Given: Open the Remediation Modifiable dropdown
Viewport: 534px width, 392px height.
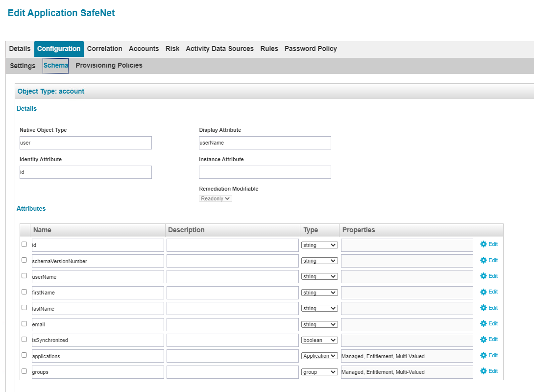Looking at the screenshot, I should (x=215, y=198).
